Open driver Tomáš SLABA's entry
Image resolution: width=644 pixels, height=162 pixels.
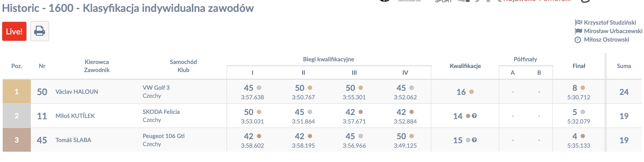click(x=73, y=140)
